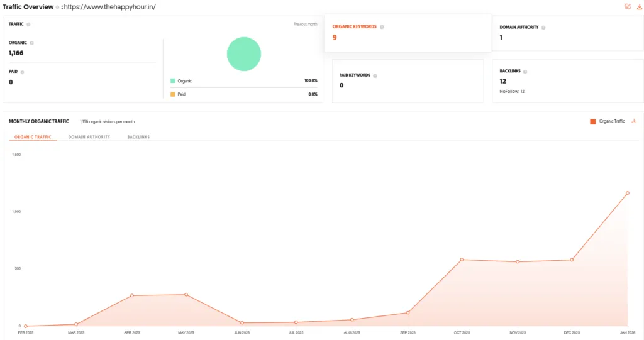Image resolution: width=644 pixels, height=340 pixels.
Task: Click the organic keywords count 9
Action: point(335,37)
